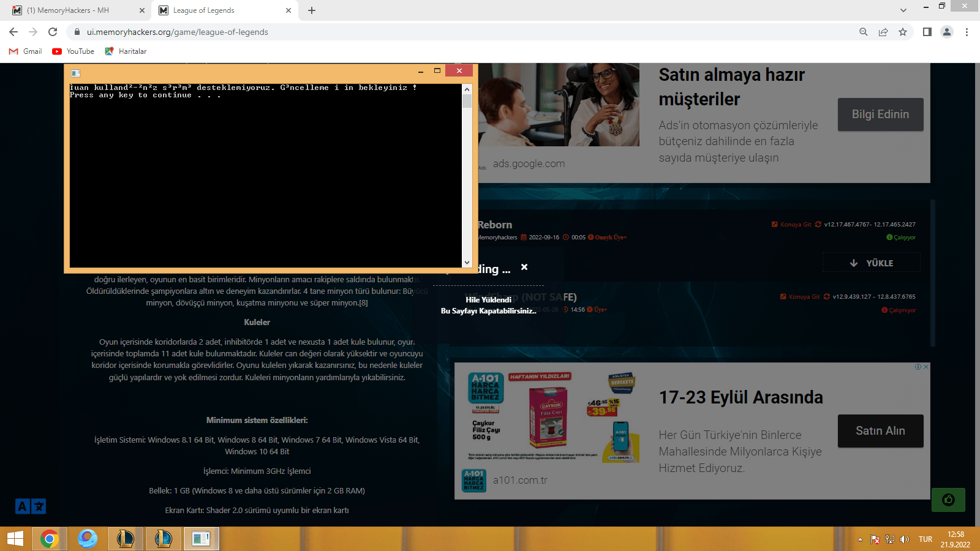This screenshot has width=980, height=551.
Task: Open the taskbar clock and date
Action: point(956,539)
